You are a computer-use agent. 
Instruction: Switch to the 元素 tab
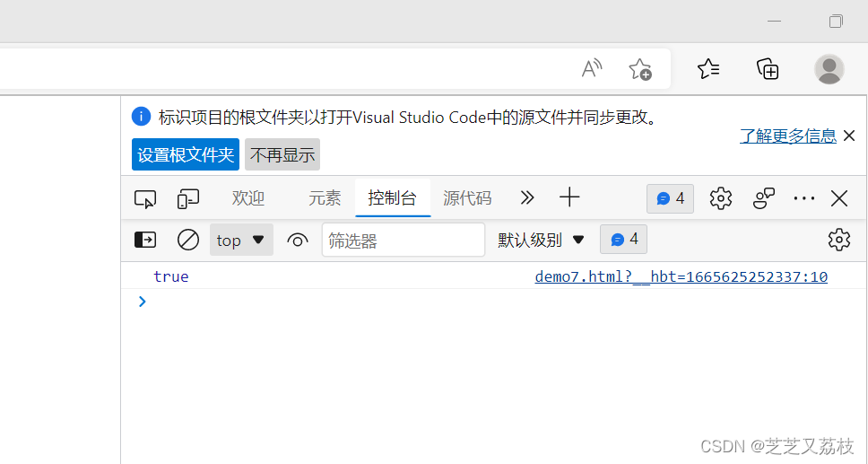325,198
